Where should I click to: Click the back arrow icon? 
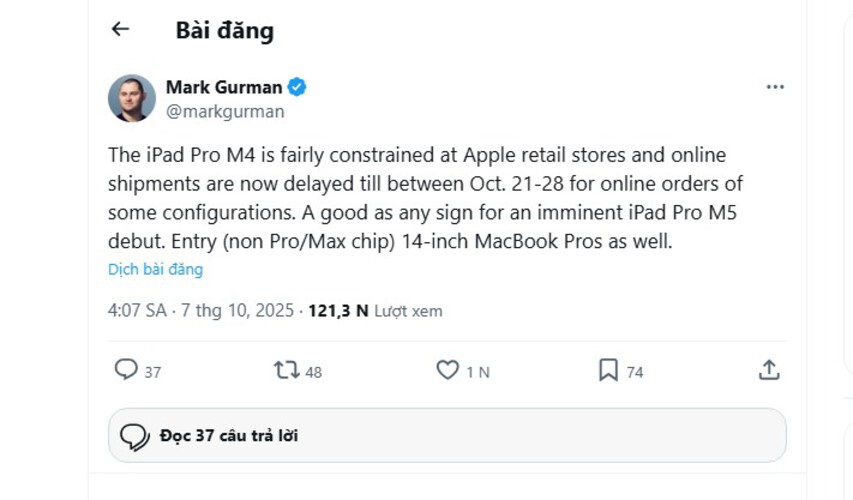tap(120, 30)
